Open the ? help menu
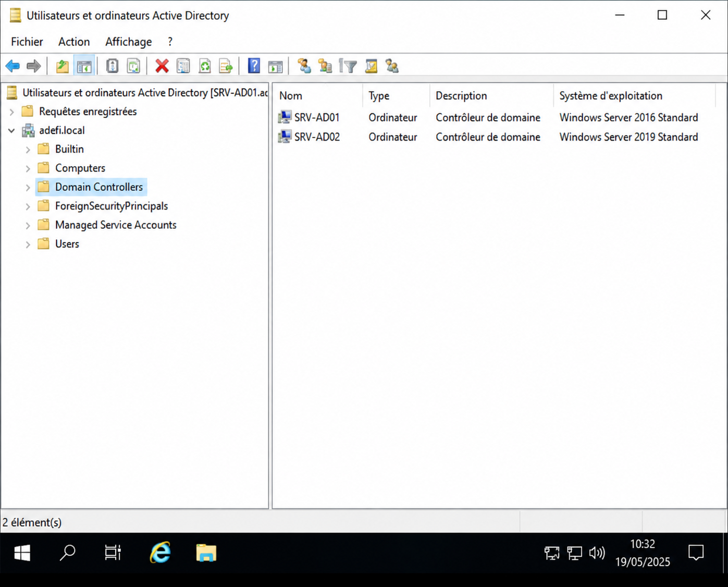The image size is (728, 587). pyautogui.click(x=170, y=42)
